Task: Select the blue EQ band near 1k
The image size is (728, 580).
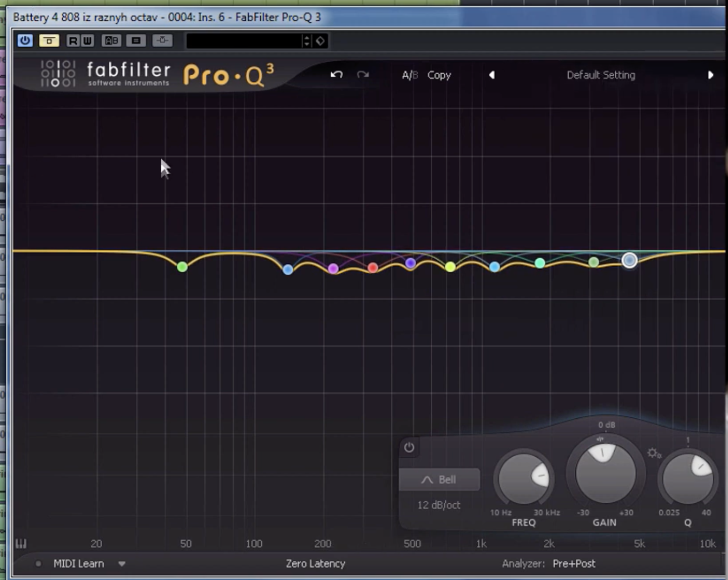Action: [x=495, y=267]
